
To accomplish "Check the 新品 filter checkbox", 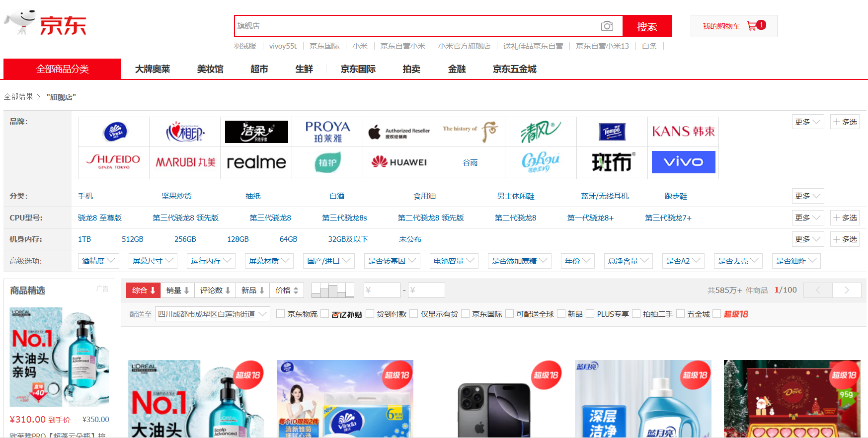I will coord(561,314).
